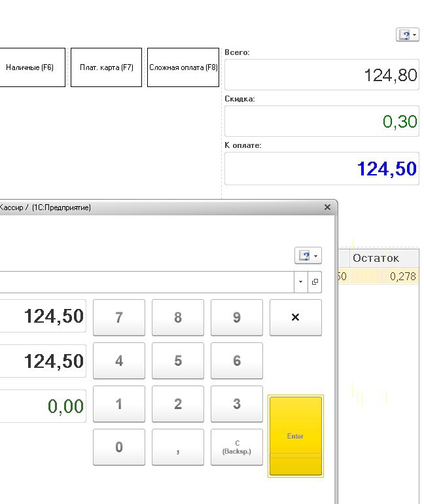Screen dimensions: 424x504
Task: Tap keypad digit 9
Action: pyautogui.click(x=237, y=317)
